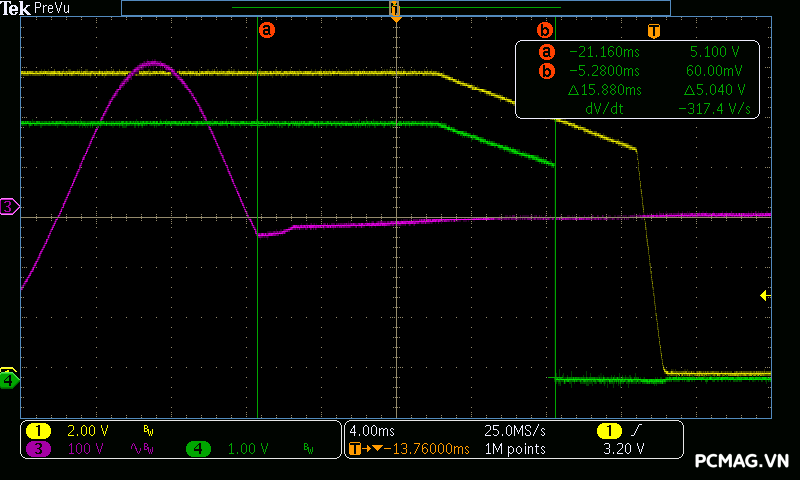Select the orange trigger position 'T' marker
Screen dimensions: 800x480
[x=653, y=30]
